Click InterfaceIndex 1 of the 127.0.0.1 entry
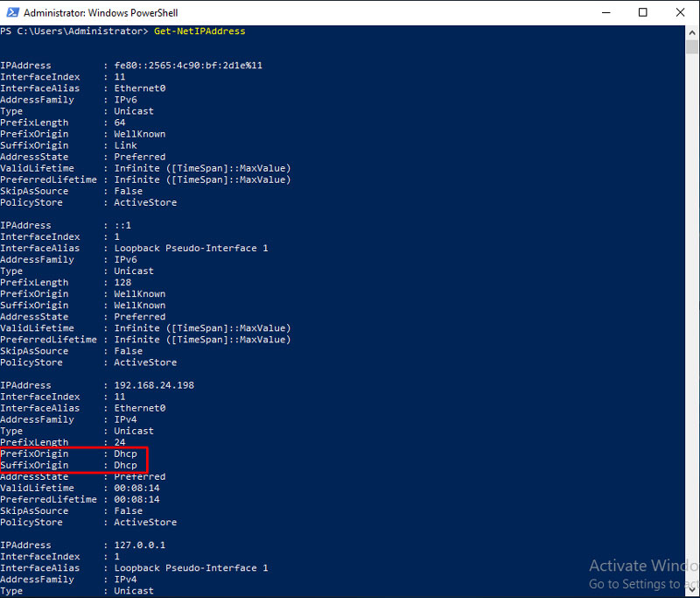This screenshot has width=700, height=598. pyautogui.click(x=117, y=557)
